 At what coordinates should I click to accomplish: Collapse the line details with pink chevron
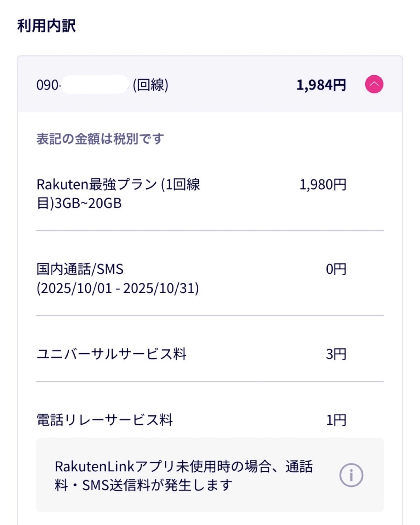pyautogui.click(x=374, y=84)
